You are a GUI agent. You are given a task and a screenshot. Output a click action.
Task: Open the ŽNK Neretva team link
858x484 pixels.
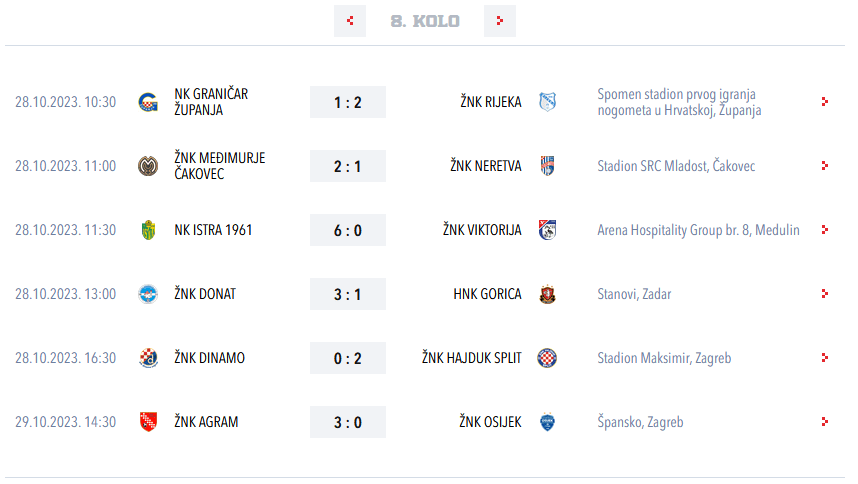486,166
